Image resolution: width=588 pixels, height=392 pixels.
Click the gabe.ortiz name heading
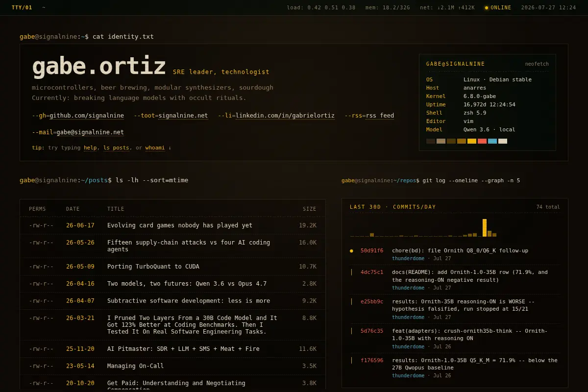(99, 67)
